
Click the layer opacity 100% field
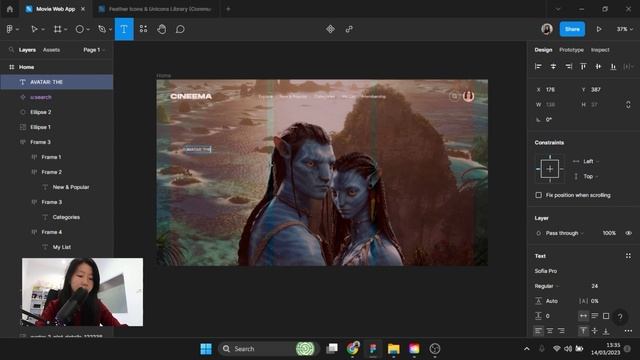pos(609,233)
